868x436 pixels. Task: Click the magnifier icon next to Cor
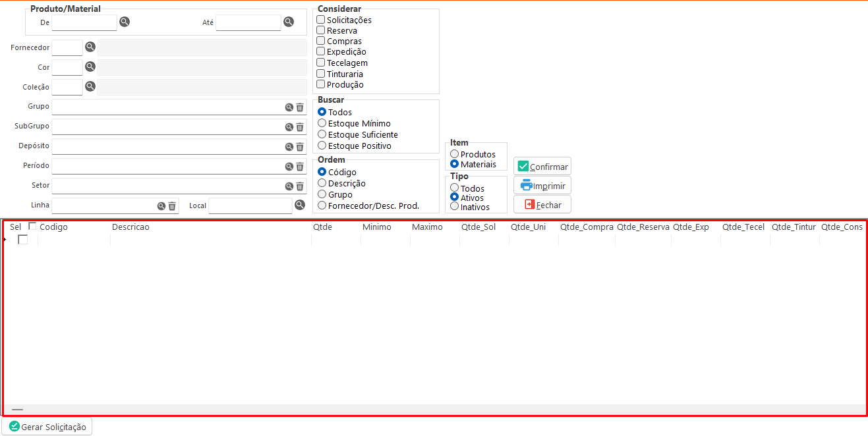[90, 67]
